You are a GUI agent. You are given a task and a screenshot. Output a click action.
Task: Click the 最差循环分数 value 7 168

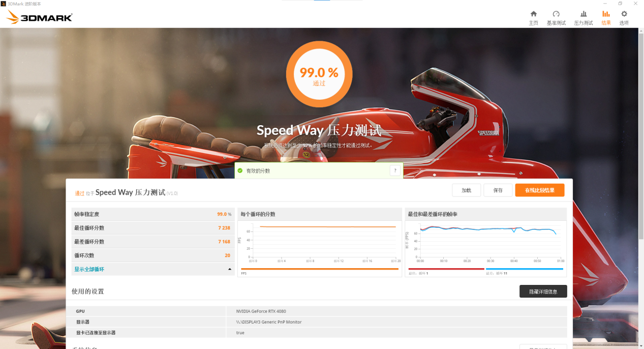pyautogui.click(x=224, y=242)
